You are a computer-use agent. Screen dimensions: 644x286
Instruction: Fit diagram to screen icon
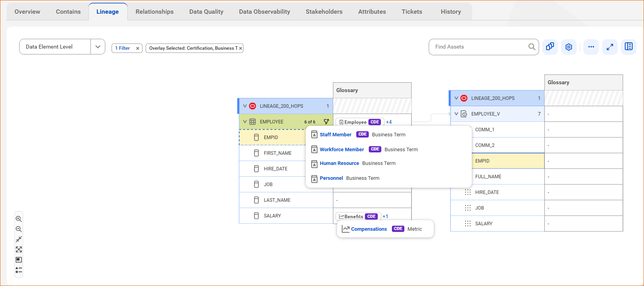18,250
